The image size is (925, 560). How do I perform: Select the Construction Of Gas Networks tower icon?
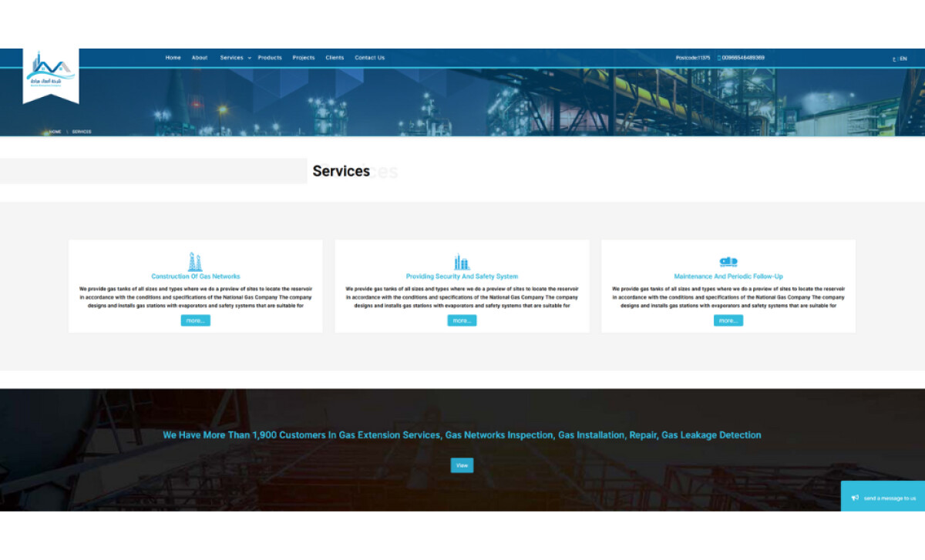pyautogui.click(x=195, y=261)
